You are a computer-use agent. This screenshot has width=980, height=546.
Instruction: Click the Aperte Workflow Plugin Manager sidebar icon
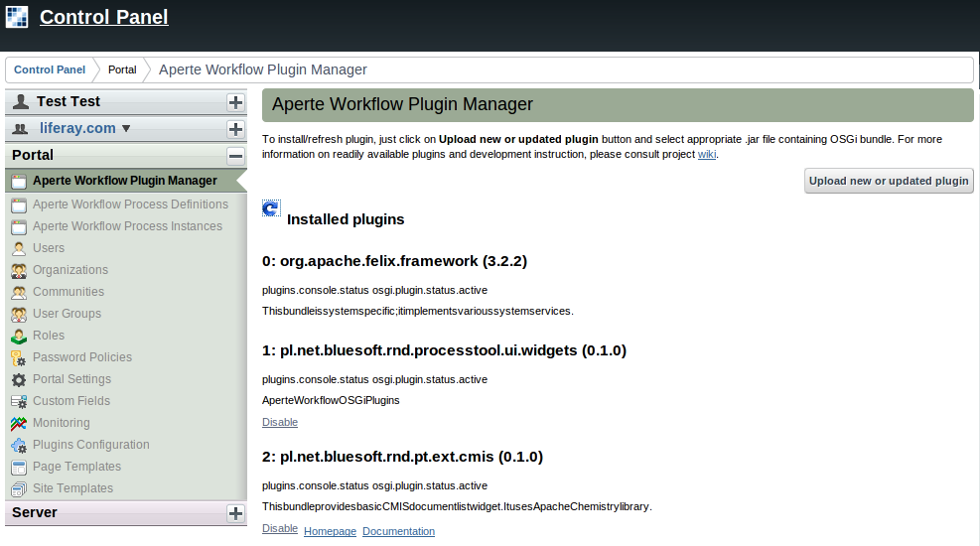coord(19,181)
